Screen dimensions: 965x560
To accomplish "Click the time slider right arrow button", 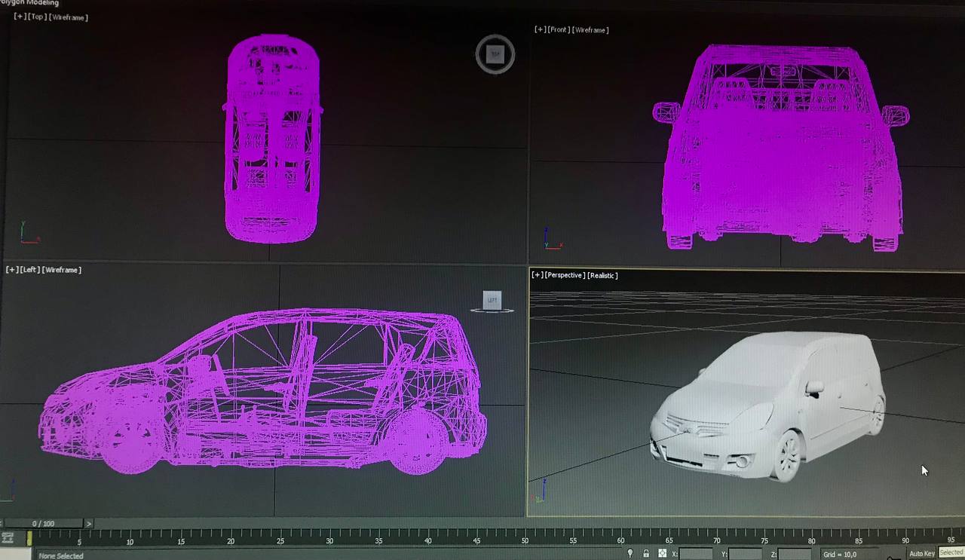I will pos(88,523).
